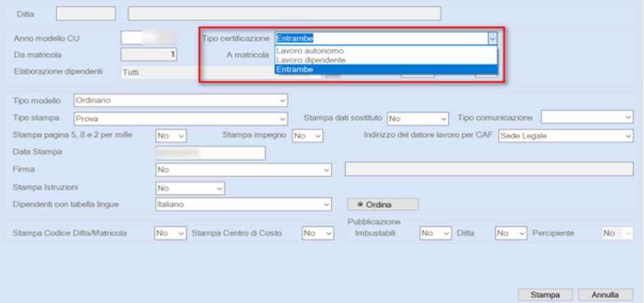The image size is (644, 303).
Task: Click the Tipo certificazione text box
Action: pos(381,39)
